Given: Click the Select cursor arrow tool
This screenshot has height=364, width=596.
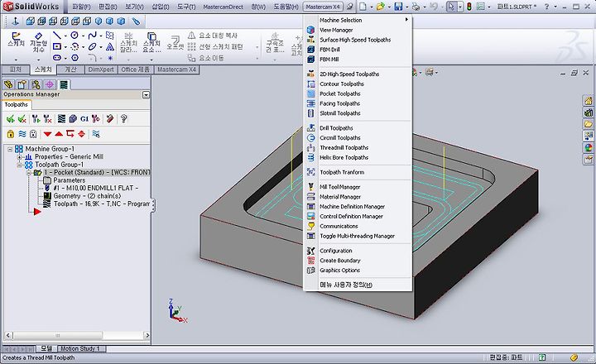Looking at the screenshot, I should click(451, 7).
